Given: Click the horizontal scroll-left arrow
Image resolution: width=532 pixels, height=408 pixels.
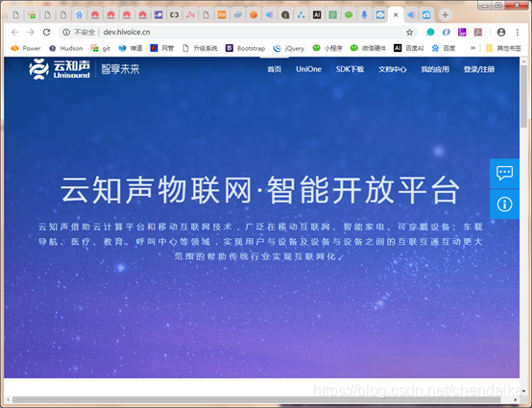Looking at the screenshot, I should point(8,400).
